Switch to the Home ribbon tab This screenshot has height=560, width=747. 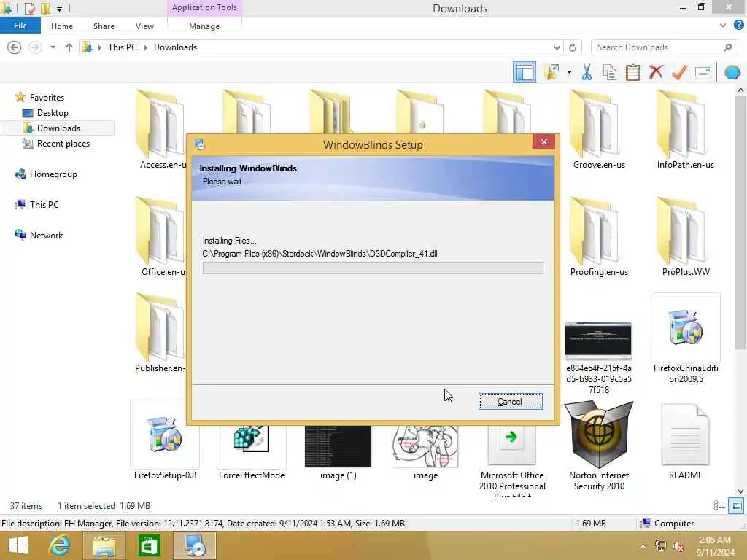[x=62, y=26]
